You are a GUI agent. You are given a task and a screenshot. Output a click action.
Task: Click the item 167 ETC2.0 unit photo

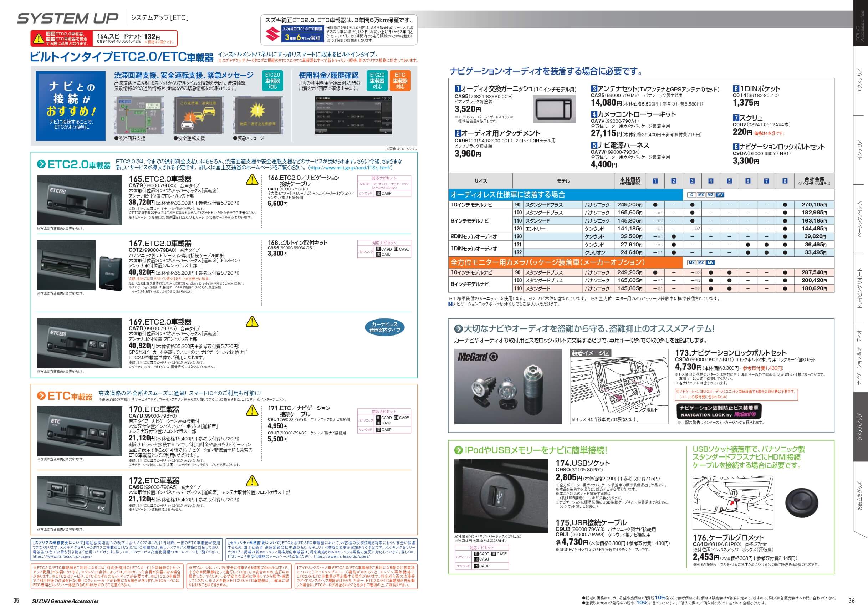pyautogui.click(x=67, y=265)
